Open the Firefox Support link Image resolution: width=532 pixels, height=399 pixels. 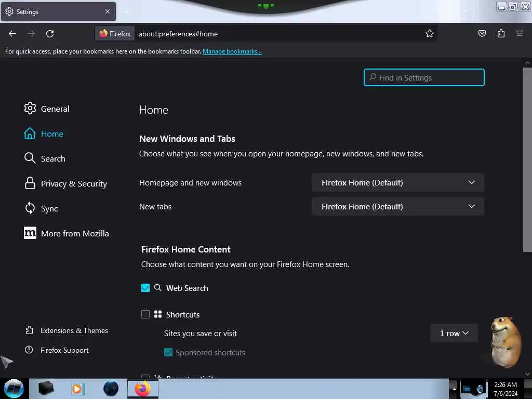(x=57, y=350)
